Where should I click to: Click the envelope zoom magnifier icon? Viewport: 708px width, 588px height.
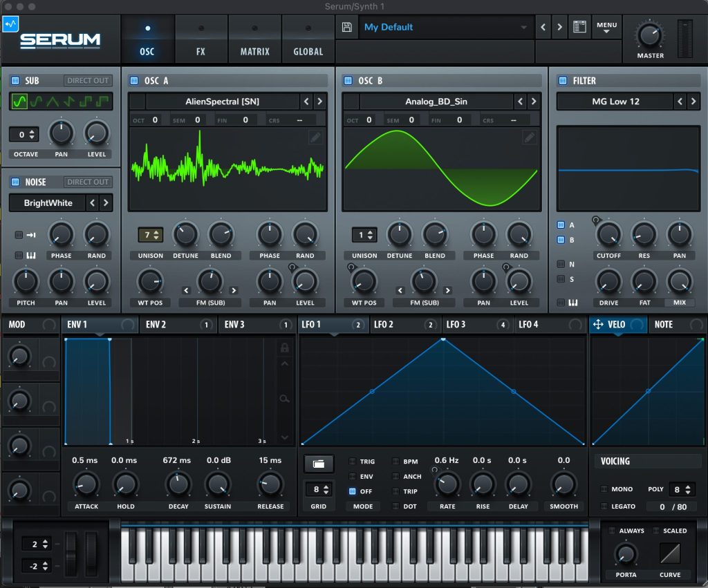[x=284, y=399]
